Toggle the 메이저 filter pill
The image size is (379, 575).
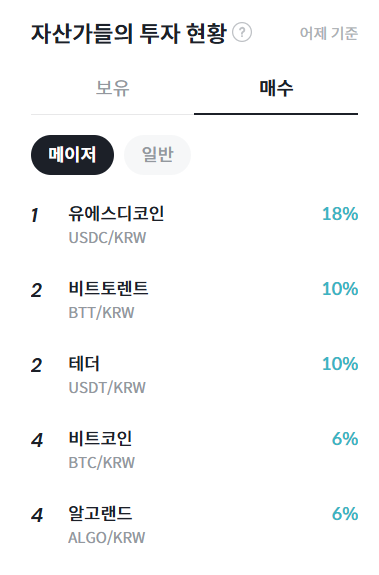(x=72, y=155)
